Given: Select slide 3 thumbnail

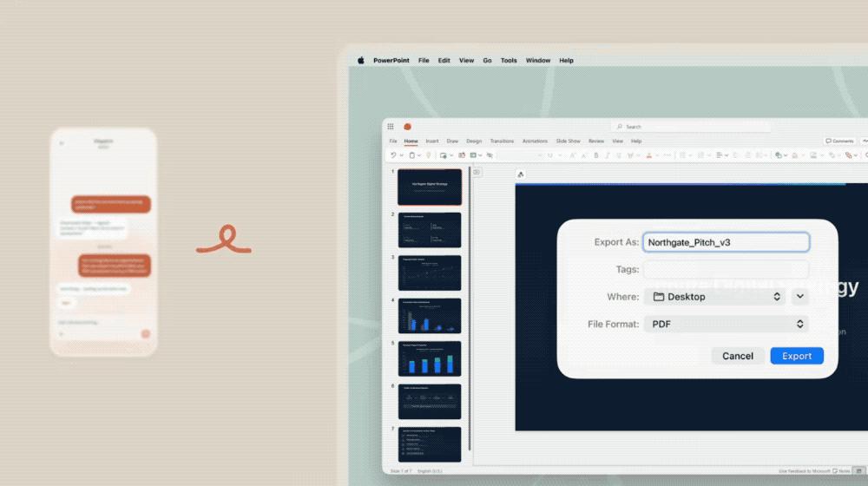Looking at the screenshot, I should coord(430,273).
